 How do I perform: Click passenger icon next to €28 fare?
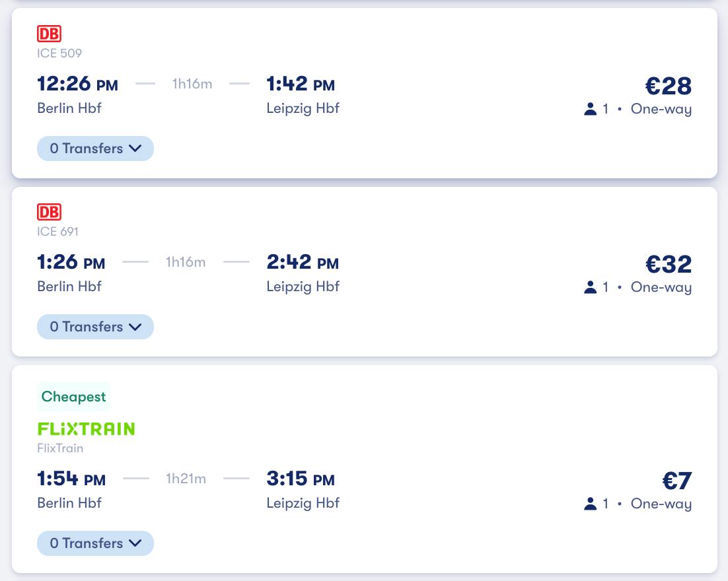click(590, 109)
